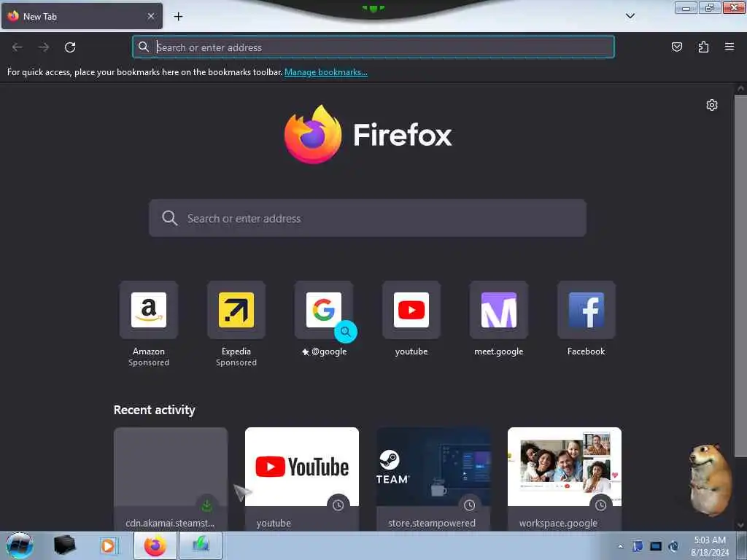Open the Windows Start orb
Screen dimensions: 747x560
[20, 545]
